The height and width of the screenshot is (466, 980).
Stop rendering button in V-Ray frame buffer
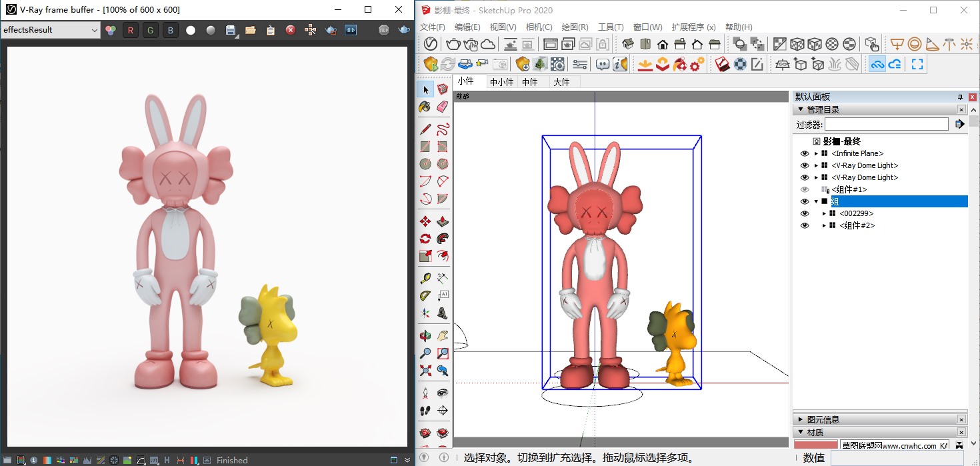coord(384,30)
